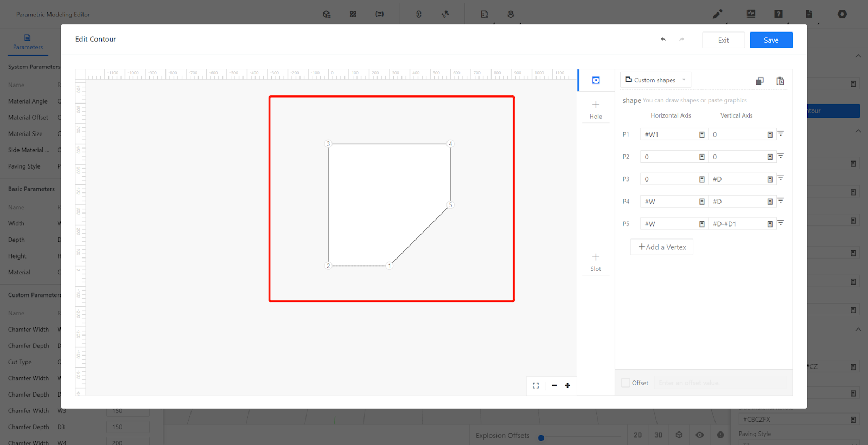Viewport: 868px width, 445px height.
Task: Expand the options menu for P4
Action: 781,201
